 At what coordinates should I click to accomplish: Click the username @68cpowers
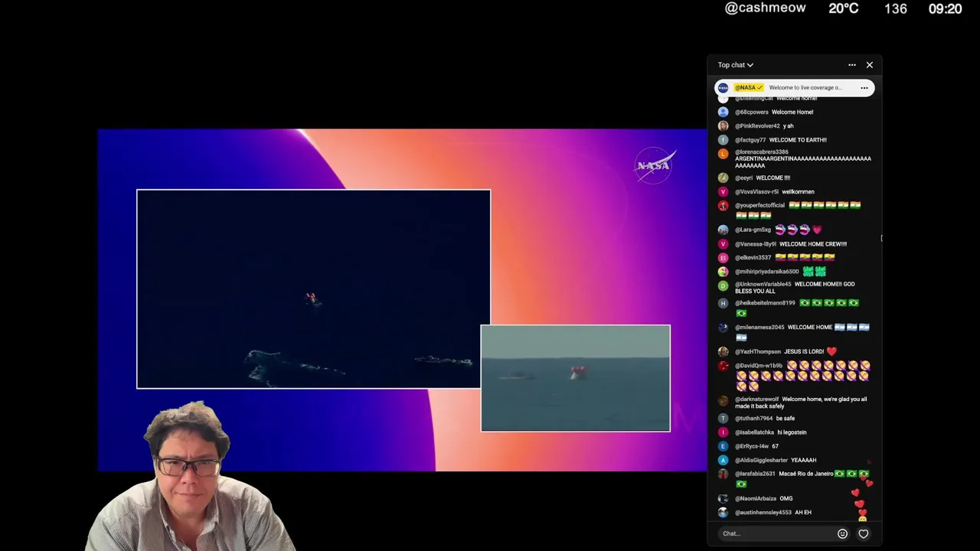tap(751, 112)
